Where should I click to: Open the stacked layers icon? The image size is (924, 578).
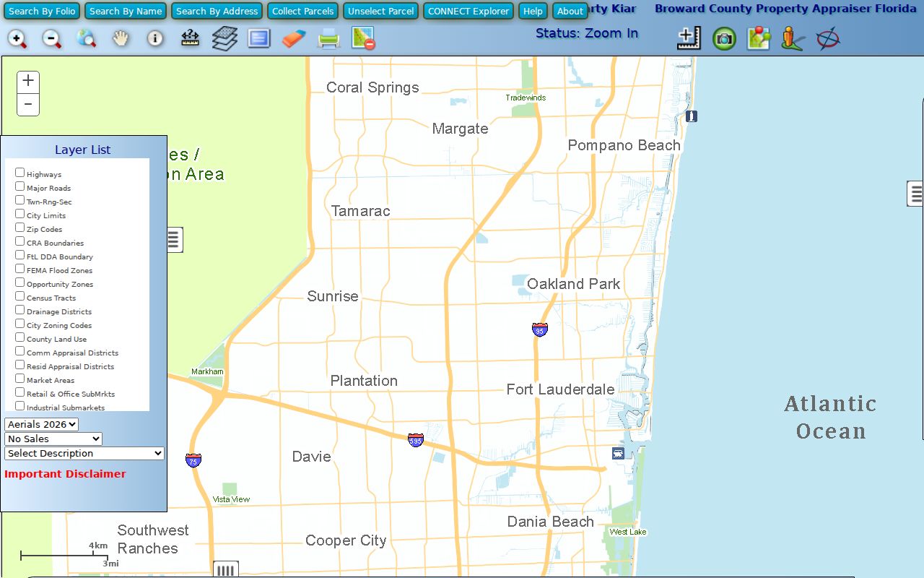pos(225,38)
